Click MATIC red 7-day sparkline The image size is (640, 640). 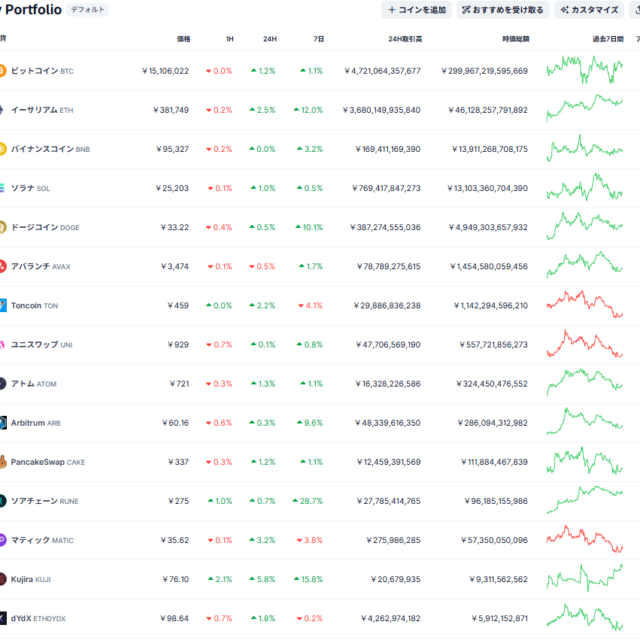(584, 539)
